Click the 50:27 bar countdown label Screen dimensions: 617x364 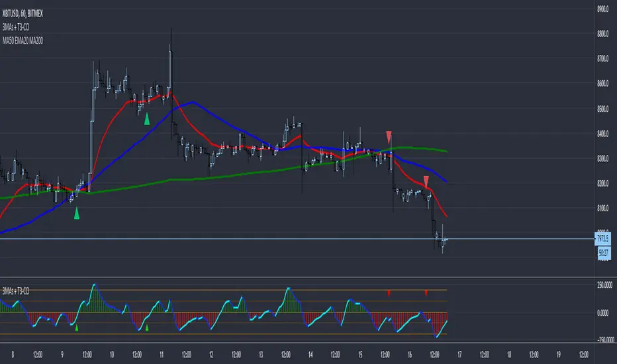pyautogui.click(x=604, y=253)
